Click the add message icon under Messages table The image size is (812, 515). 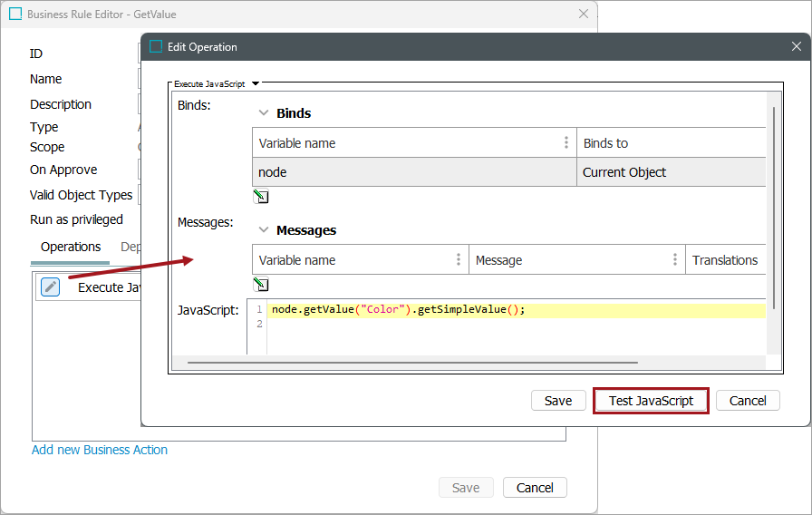[261, 285]
